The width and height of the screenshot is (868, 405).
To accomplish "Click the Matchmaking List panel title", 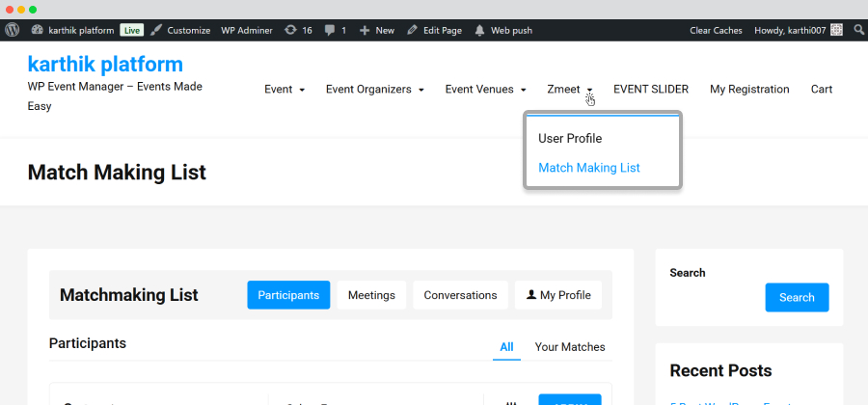I will pos(129,295).
